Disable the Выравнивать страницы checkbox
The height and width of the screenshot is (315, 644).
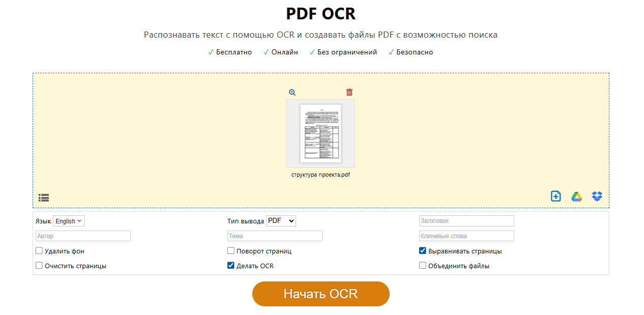click(423, 251)
